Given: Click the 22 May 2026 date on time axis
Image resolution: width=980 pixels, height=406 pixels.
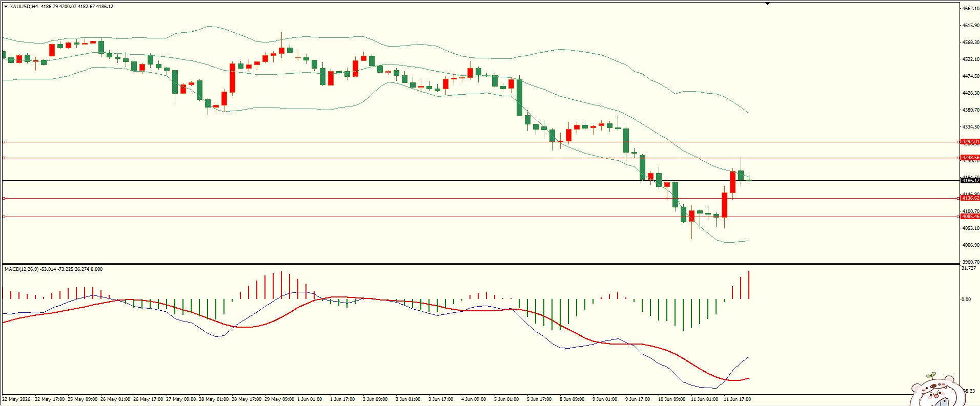Looking at the screenshot, I should [x=16, y=399].
